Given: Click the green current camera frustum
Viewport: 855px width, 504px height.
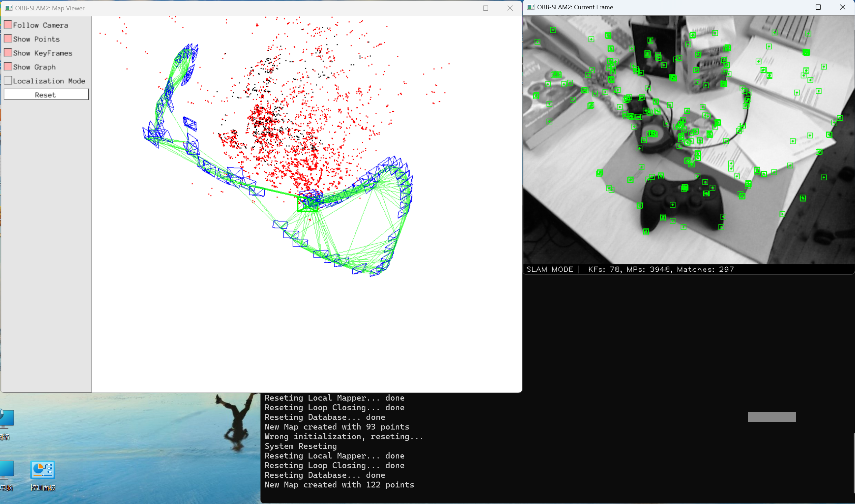Looking at the screenshot, I should (307, 204).
